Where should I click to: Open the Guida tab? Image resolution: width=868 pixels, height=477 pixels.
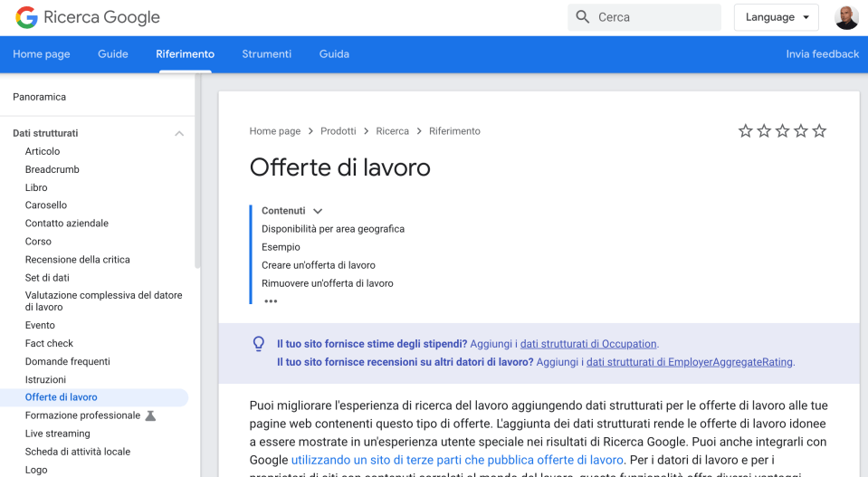pos(334,54)
